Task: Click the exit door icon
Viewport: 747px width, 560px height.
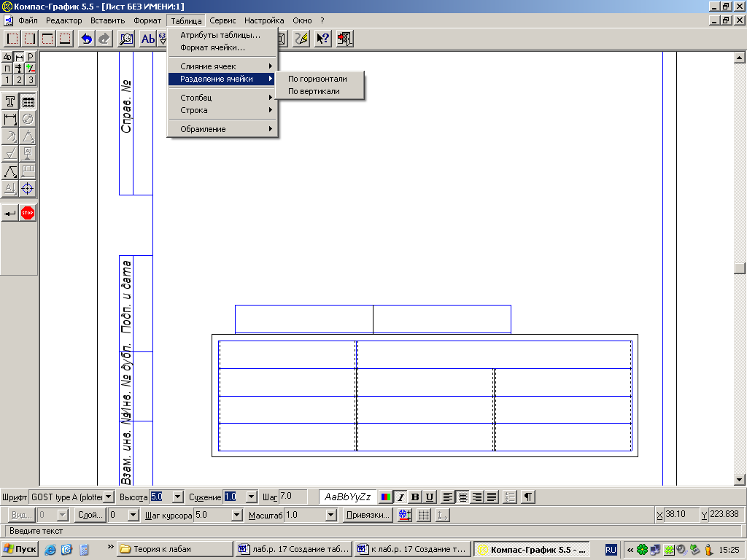Action: (x=345, y=39)
